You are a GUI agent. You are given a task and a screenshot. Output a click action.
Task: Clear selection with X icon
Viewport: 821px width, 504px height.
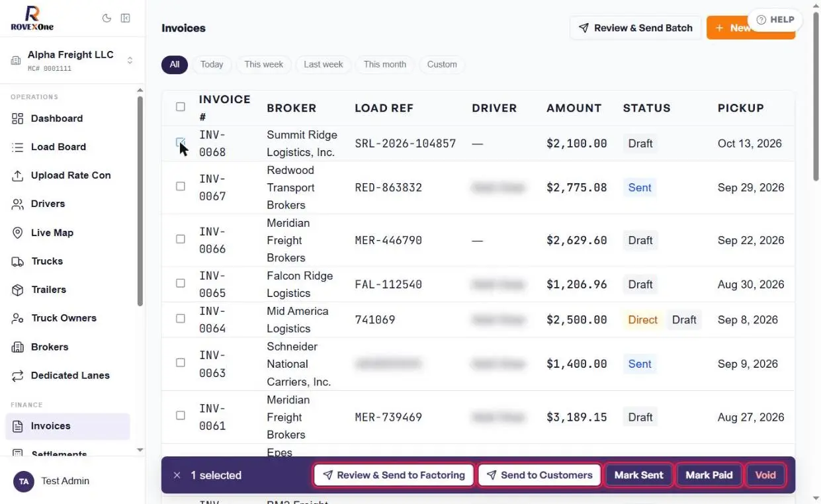(x=177, y=475)
